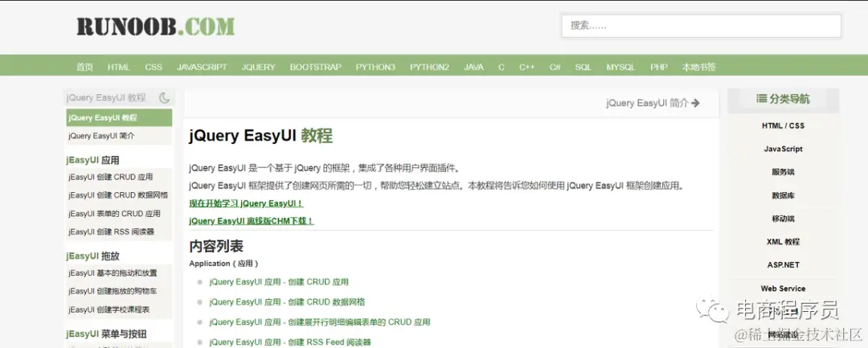Open C# in the navigation bar
868x348 pixels.
555,67
